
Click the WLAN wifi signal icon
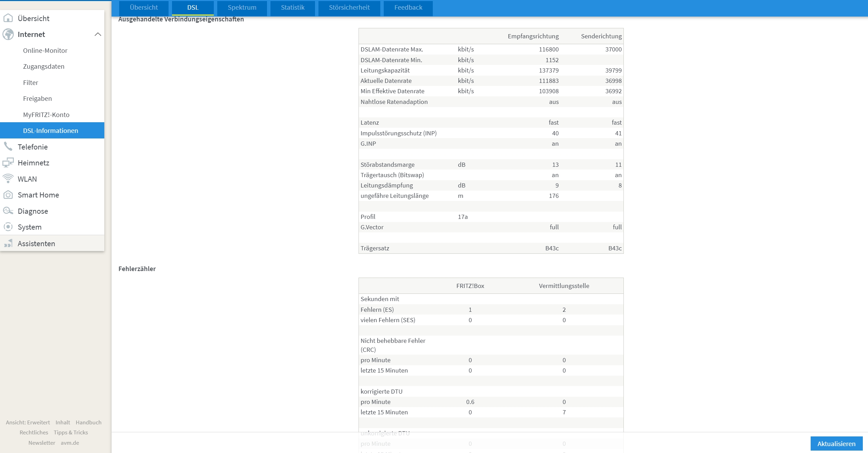pos(8,179)
